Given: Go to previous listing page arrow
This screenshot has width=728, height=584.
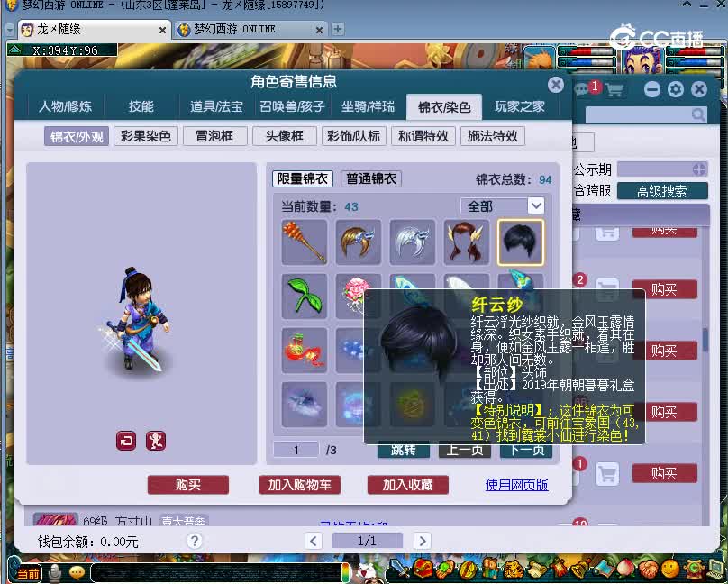Looking at the screenshot, I should coord(314,541).
